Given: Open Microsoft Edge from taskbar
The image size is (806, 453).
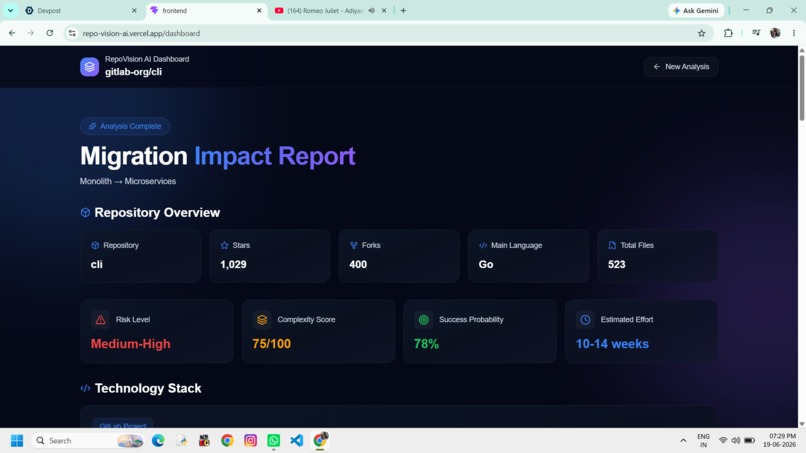Looking at the screenshot, I should tap(158, 441).
